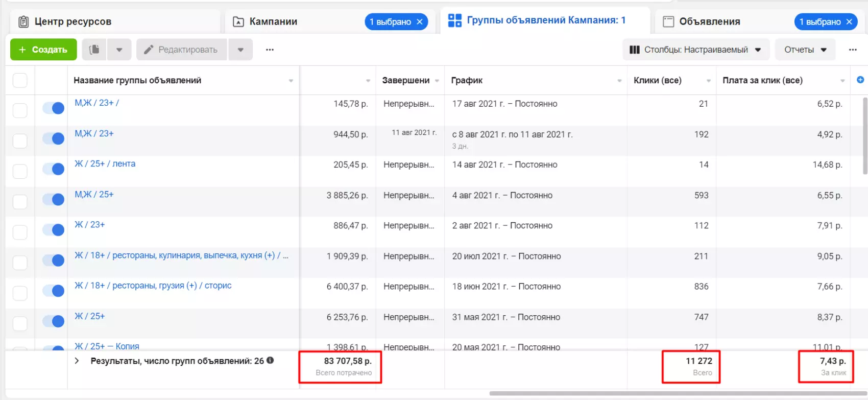Toggle off ad set 'М,Ж / 23+ /'

(53, 108)
